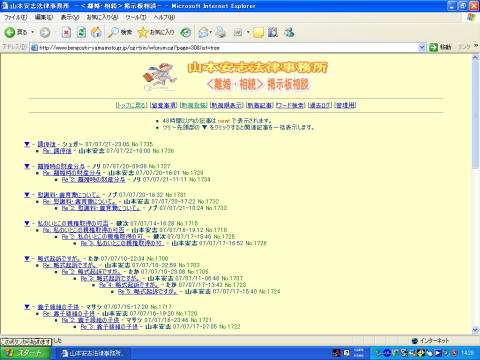Go to the Home page icon
Viewport: 480px width, 360px height.
(x=96, y=32)
